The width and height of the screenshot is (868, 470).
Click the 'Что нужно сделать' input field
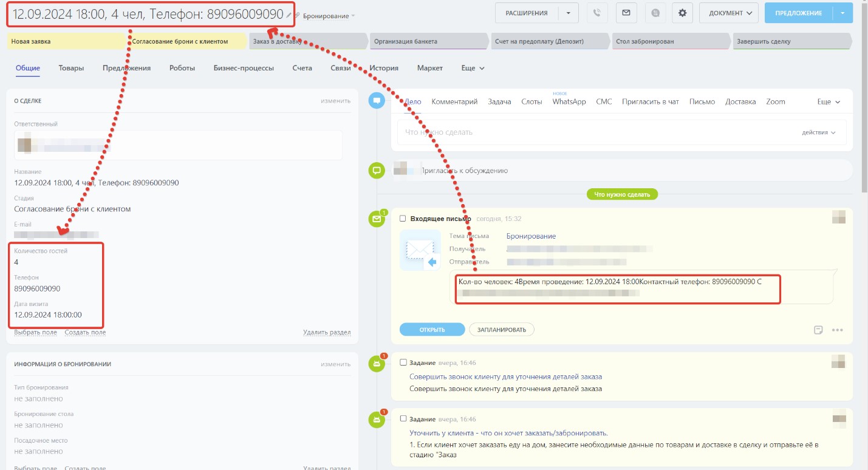595,132
